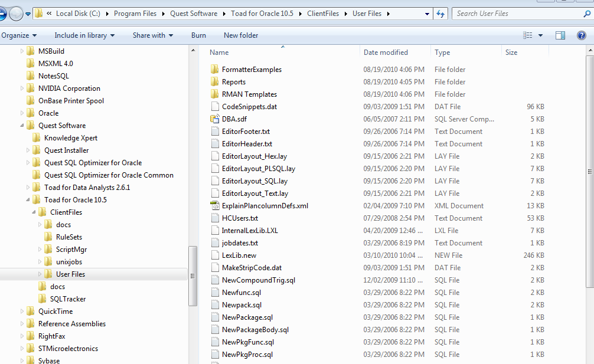Click the navigation tree scroll-up arrow

tap(192, 50)
